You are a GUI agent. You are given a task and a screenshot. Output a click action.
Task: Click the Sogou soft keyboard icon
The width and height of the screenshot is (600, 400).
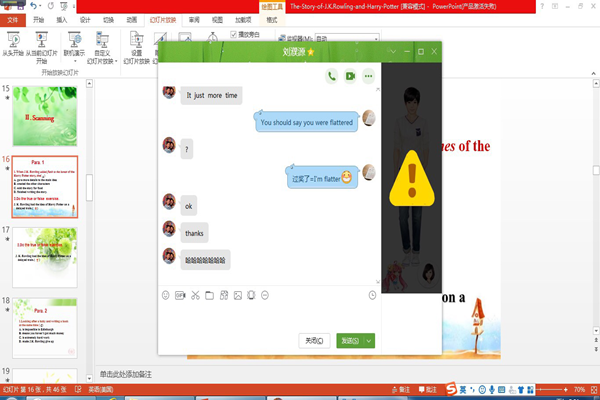(502, 390)
